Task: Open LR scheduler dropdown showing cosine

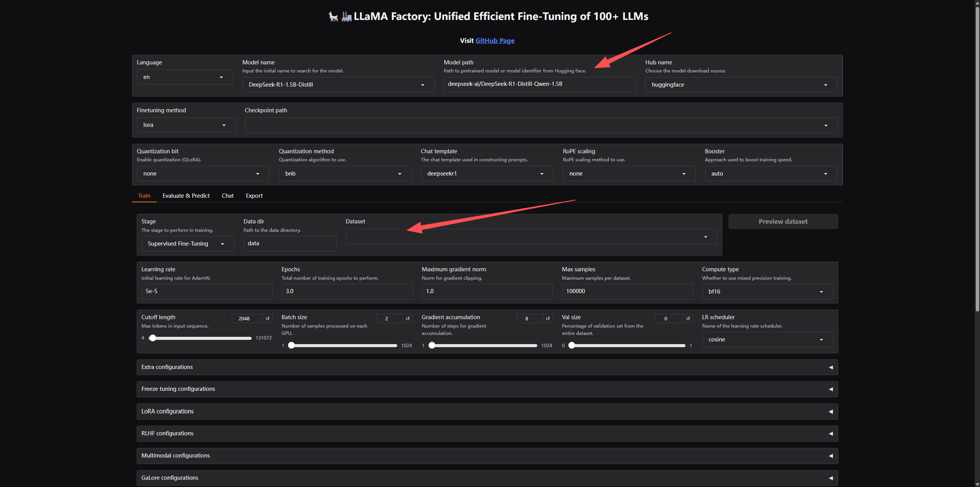Action: [767, 339]
